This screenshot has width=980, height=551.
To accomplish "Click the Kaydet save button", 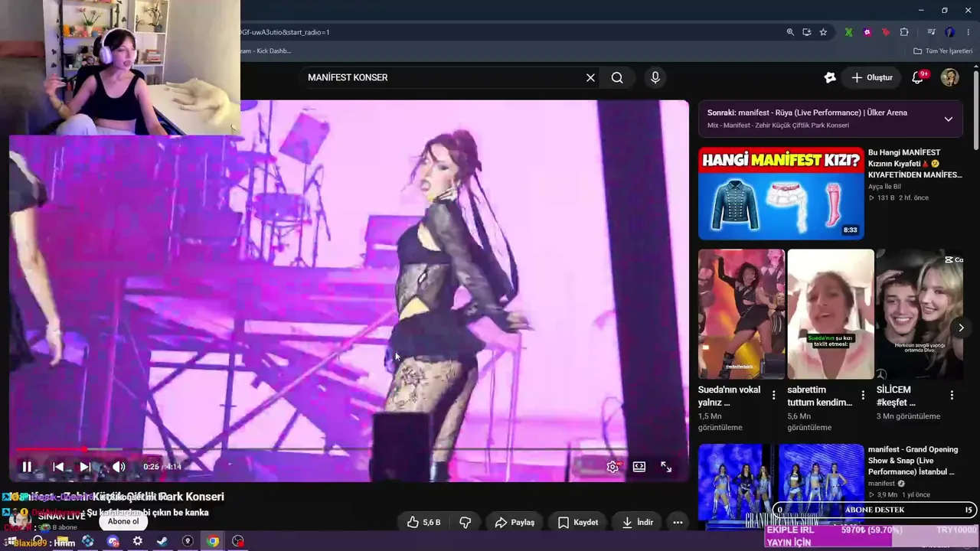I will pyautogui.click(x=578, y=522).
